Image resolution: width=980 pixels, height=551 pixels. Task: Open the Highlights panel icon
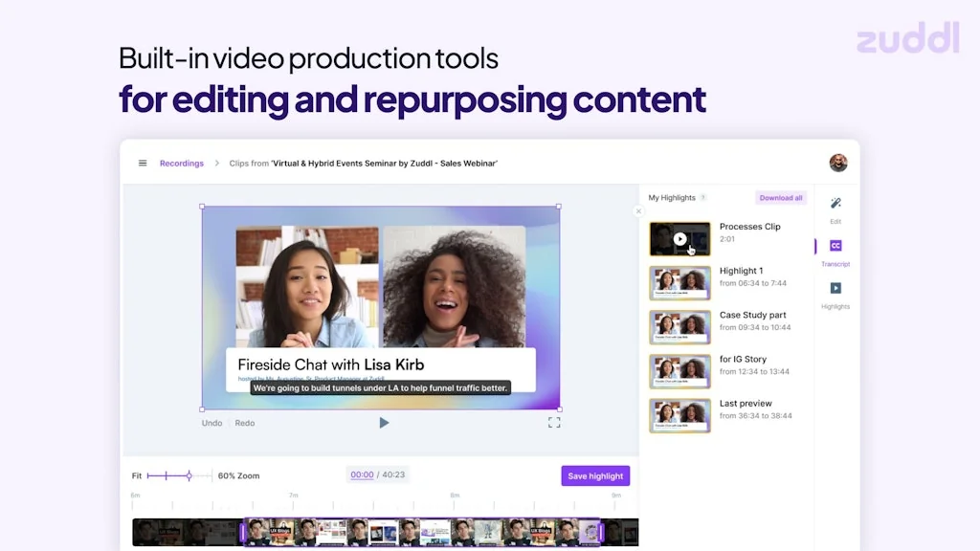pos(835,288)
